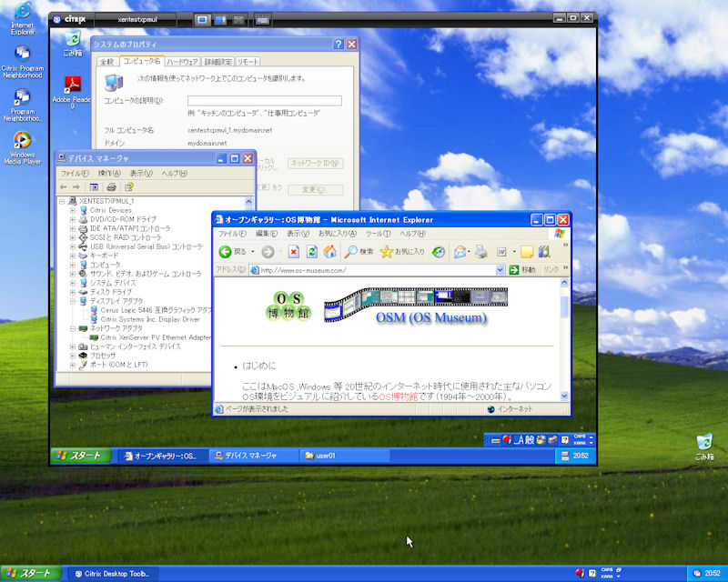Viewport: 728px width, 582px height.
Task: Expand the キーボード node
Action: click(73, 256)
